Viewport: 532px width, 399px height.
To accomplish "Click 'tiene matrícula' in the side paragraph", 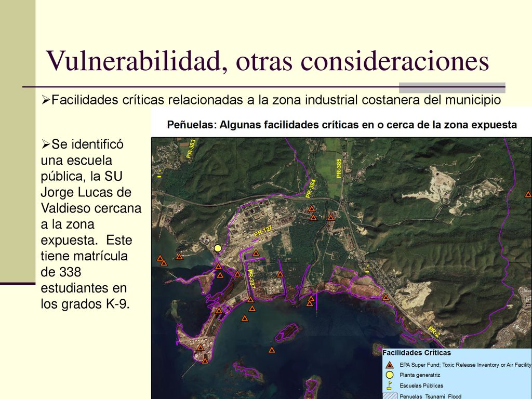I will pyautogui.click(x=84, y=256).
